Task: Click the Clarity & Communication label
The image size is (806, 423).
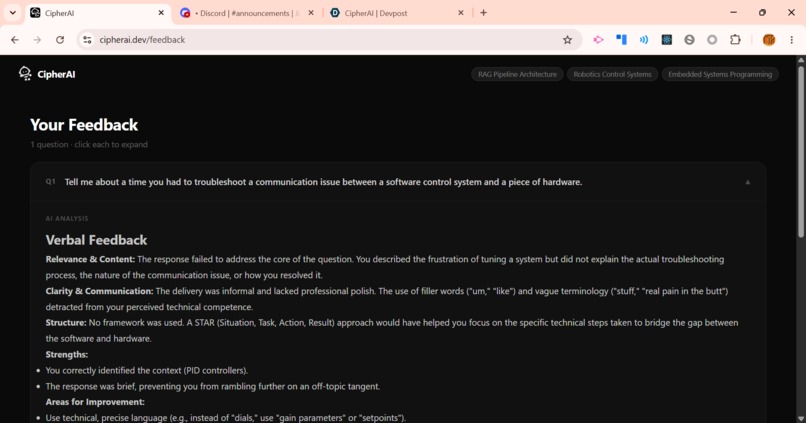Action: click(x=99, y=291)
